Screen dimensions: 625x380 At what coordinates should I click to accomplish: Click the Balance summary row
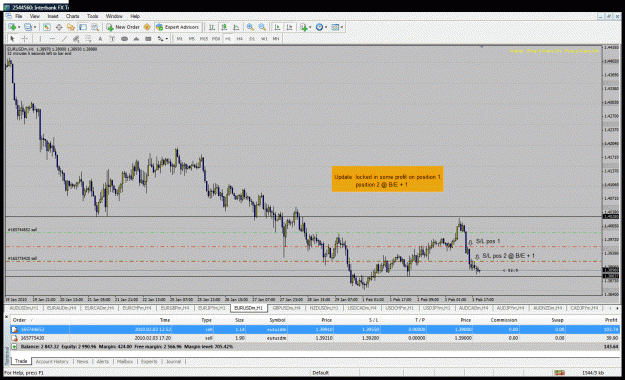(315, 347)
